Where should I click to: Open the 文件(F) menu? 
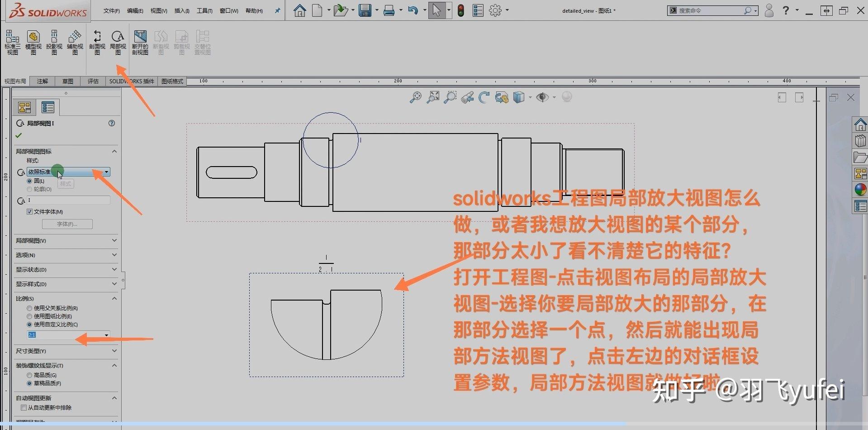[x=112, y=10]
